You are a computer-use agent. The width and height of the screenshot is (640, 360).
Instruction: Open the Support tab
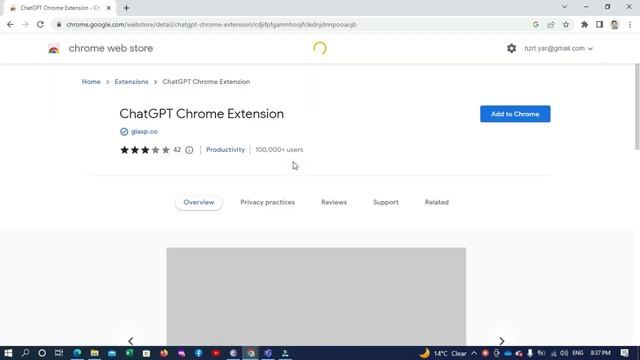click(x=386, y=202)
